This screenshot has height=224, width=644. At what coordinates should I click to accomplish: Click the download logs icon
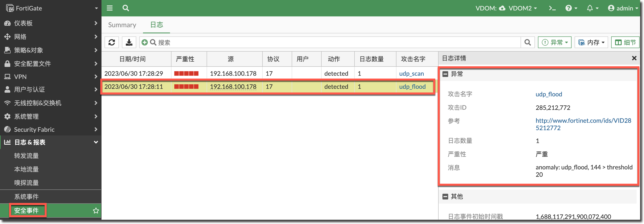click(129, 42)
